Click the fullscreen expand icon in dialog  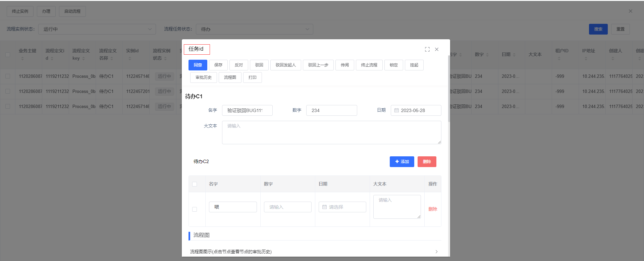(x=427, y=49)
